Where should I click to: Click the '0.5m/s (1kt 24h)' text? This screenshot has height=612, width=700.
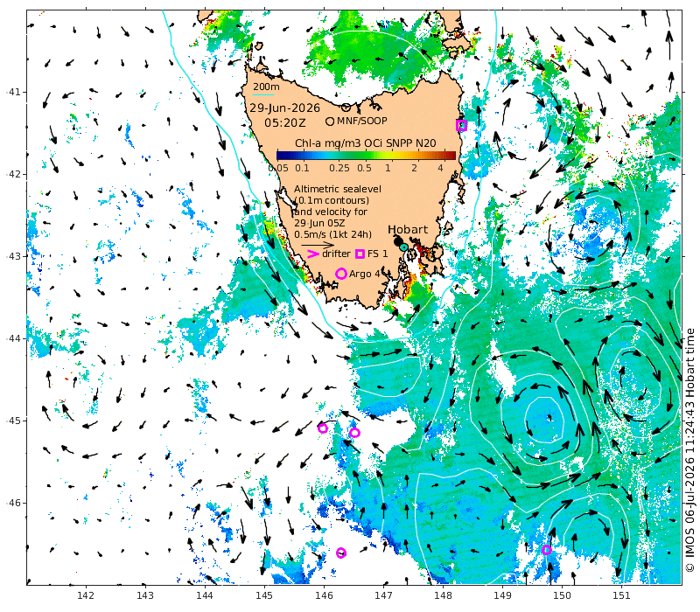pos(333,234)
